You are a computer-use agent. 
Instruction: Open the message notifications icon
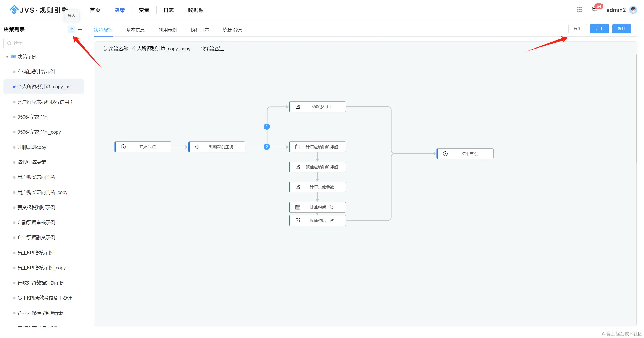pos(594,10)
